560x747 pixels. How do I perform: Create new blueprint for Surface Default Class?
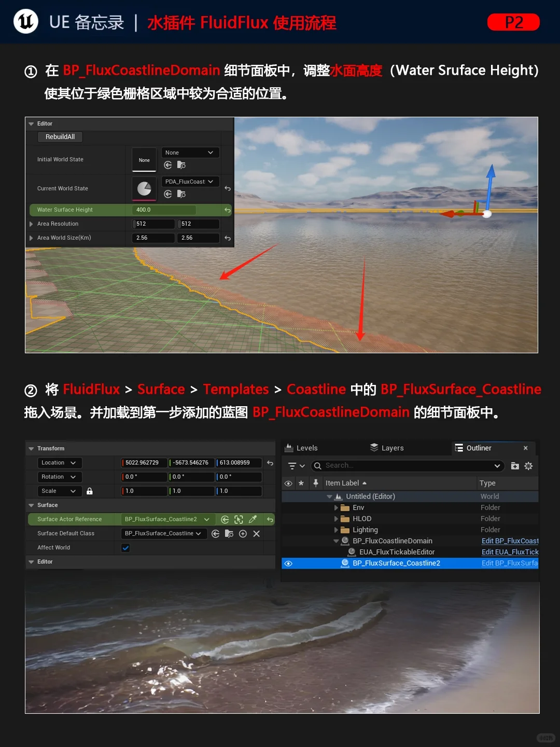243,534
